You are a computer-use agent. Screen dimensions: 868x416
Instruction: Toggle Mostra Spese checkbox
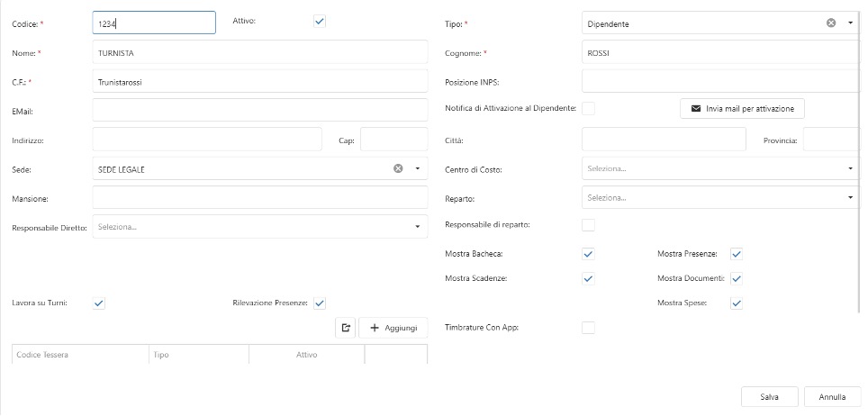coord(736,303)
